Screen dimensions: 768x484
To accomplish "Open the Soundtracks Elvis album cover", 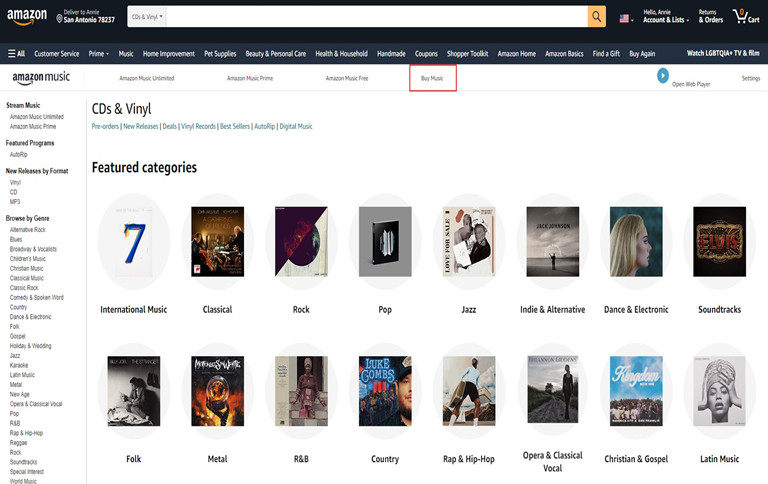I will (x=720, y=242).
